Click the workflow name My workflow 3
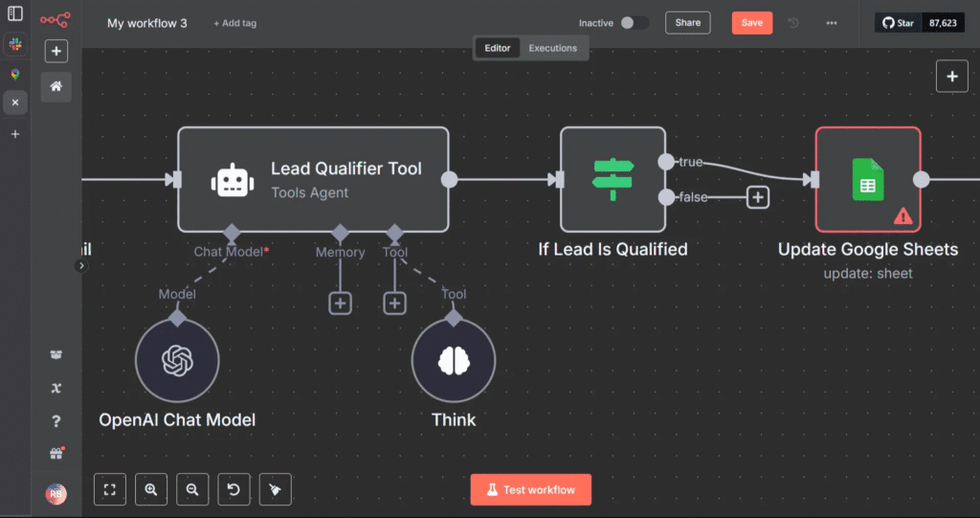980x518 pixels. point(147,23)
